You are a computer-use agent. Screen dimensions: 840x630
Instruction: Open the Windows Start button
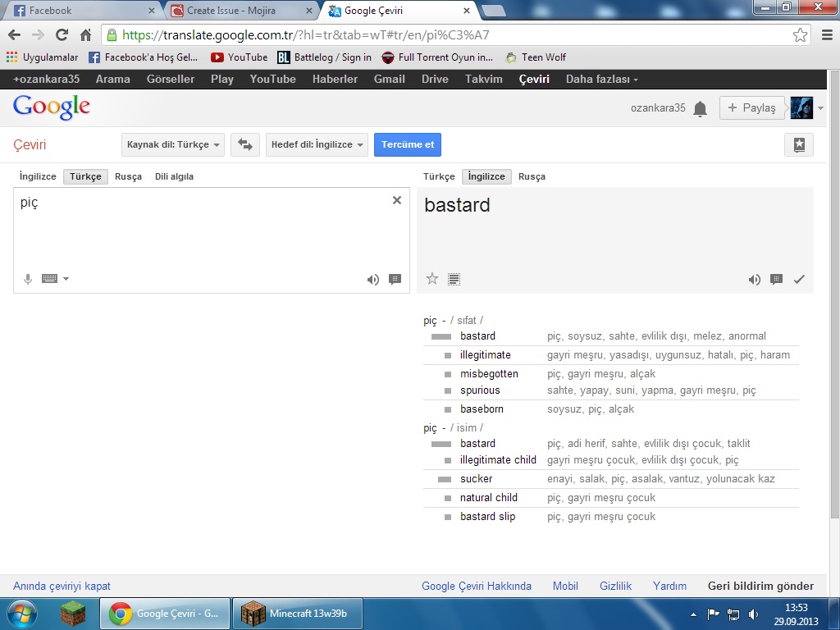tap(21, 614)
